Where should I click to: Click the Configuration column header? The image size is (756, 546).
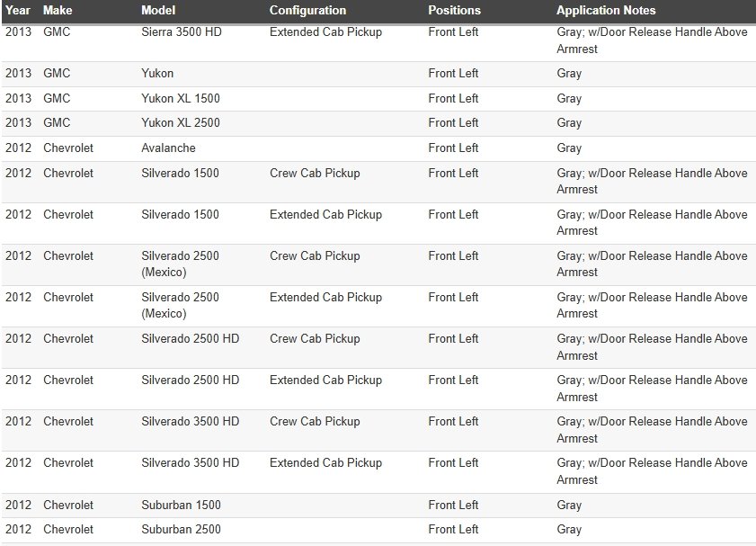point(307,11)
